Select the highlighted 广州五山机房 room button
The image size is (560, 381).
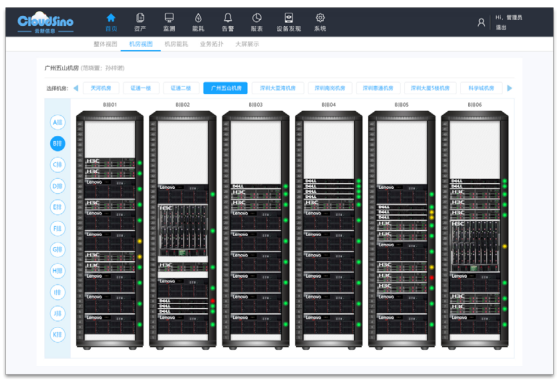click(x=225, y=88)
